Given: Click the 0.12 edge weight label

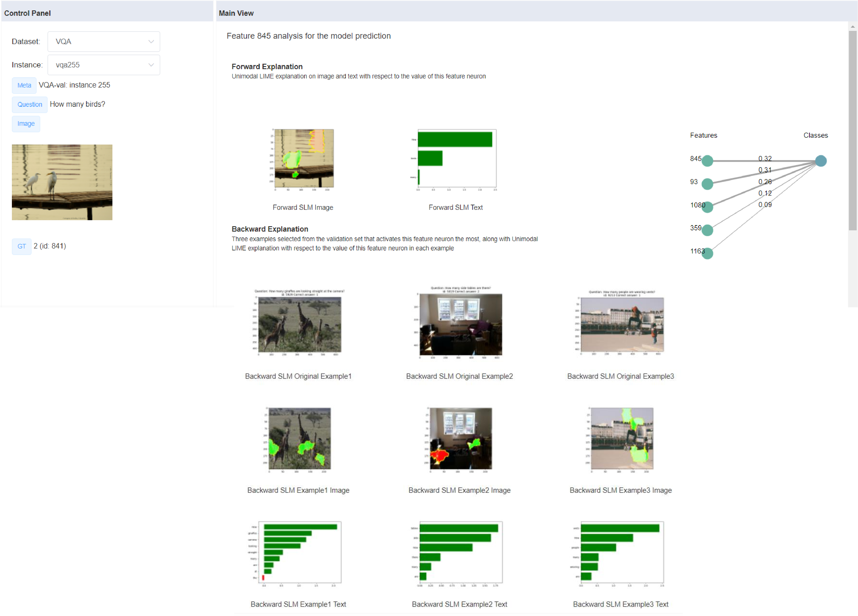Looking at the screenshot, I should pos(765,193).
